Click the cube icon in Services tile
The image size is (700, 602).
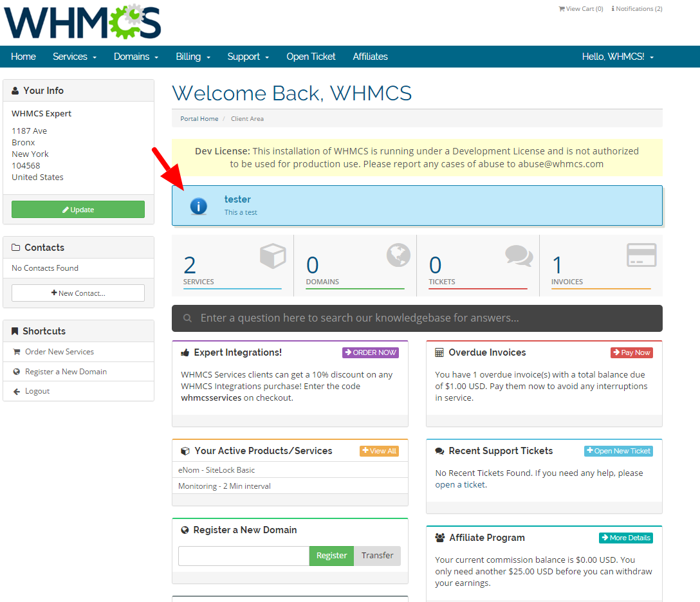(273, 256)
